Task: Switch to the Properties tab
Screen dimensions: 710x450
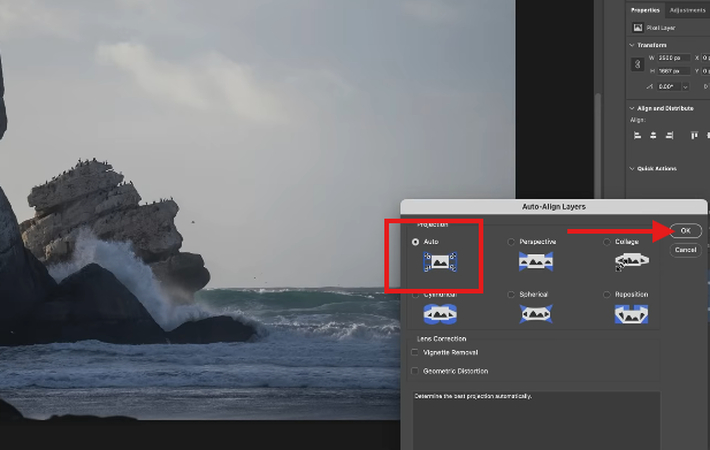Action: point(645,9)
